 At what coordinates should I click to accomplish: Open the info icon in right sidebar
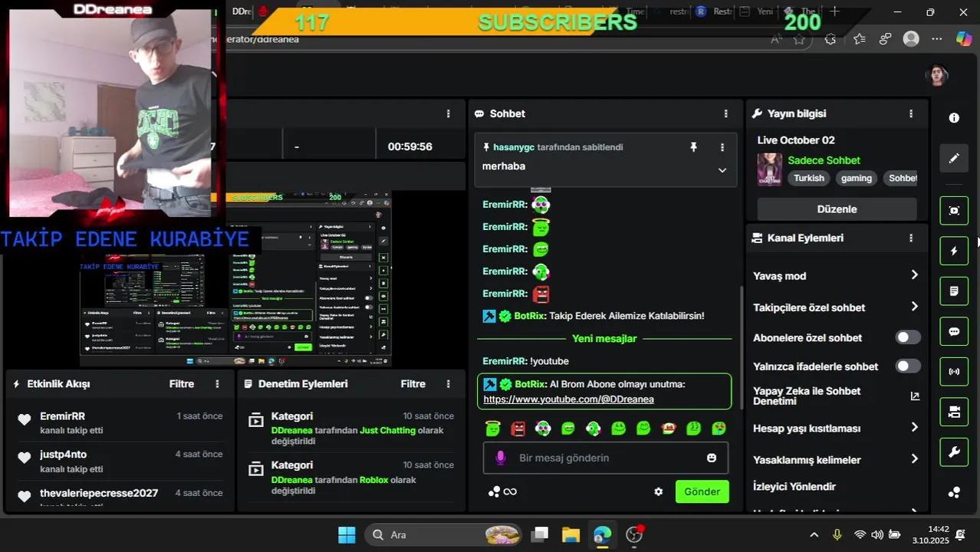tap(954, 118)
